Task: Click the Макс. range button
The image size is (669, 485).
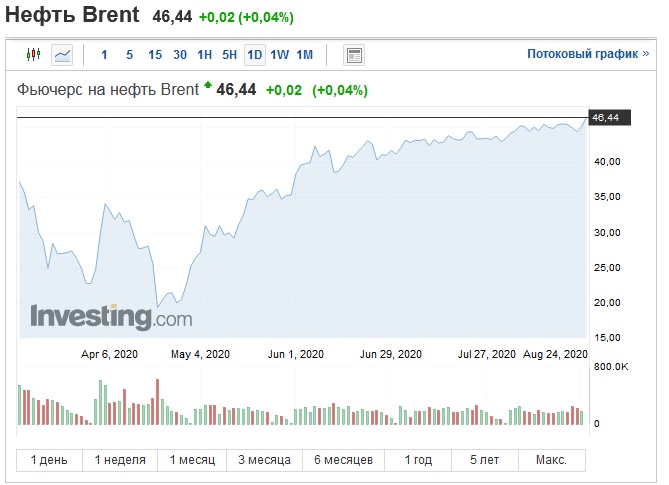Action: pos(551,460)
